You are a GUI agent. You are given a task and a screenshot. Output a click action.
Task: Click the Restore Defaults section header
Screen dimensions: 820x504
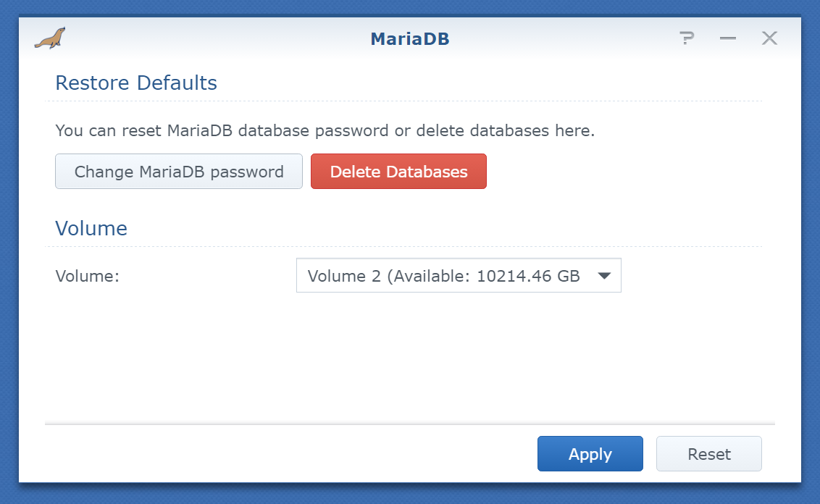tap(135, 83)
